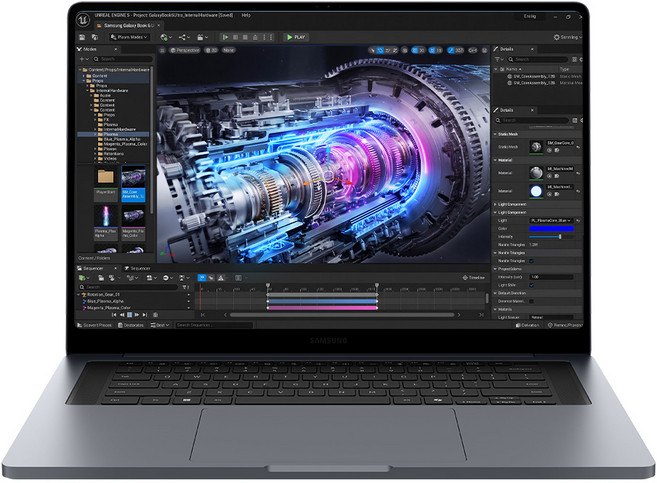This screenshot has height=483, width=657.
Task: Click the green PLAY button
Action: click(296, 37)
